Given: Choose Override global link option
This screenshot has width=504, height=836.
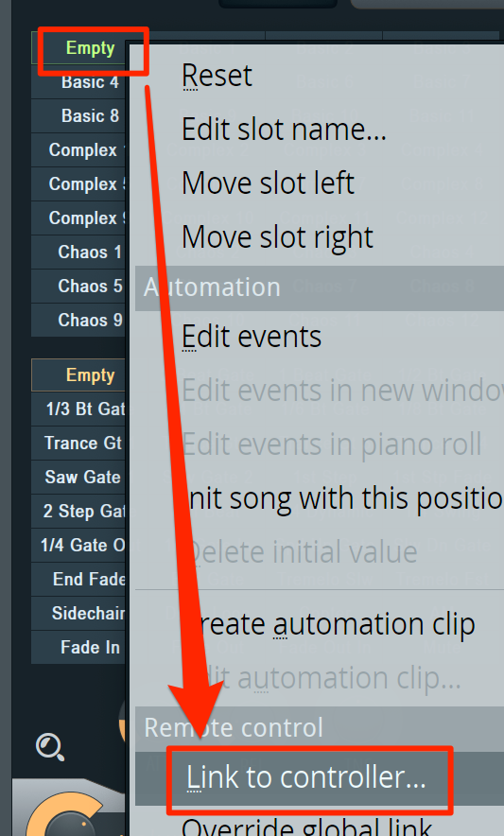Looking at the screenshot, I should point(306,825).
